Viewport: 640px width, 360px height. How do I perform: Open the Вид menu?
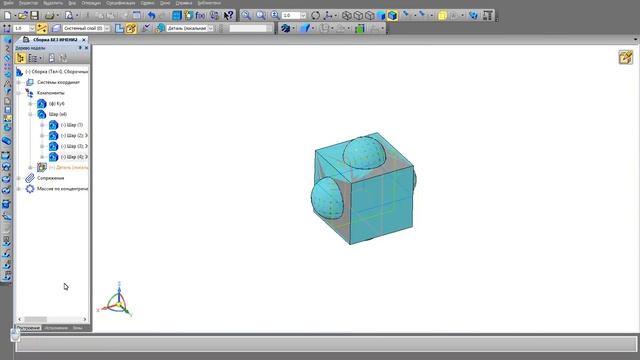[x=72, y=3]
